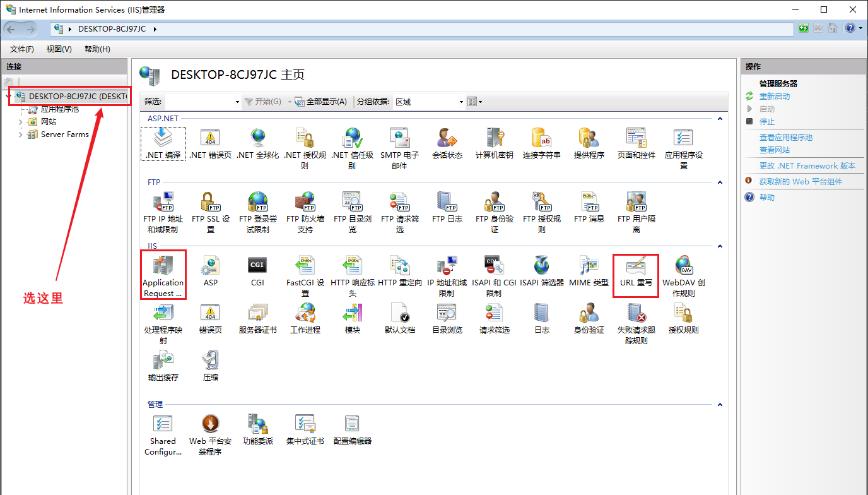This screenshot has width=868, height=495.
Task: Open FTP 身份验证 icon
Action: [495, 213]
